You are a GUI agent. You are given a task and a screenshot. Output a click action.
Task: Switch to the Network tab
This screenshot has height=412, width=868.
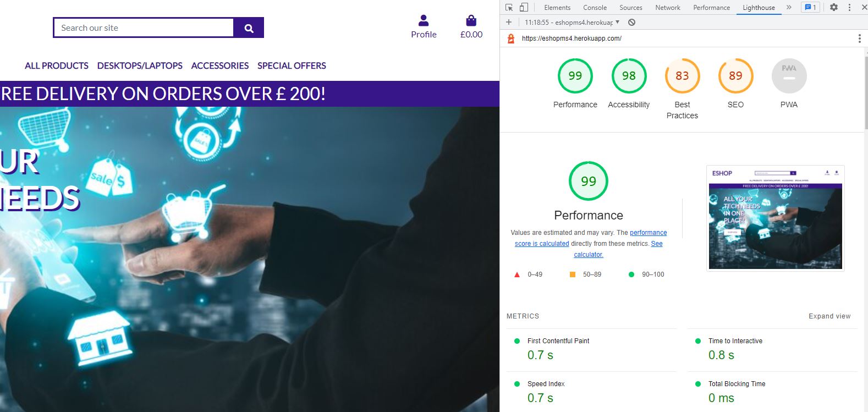667,8
